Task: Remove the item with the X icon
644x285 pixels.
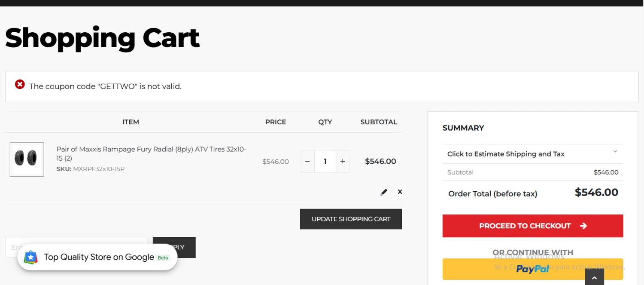Action: point(400,192)
